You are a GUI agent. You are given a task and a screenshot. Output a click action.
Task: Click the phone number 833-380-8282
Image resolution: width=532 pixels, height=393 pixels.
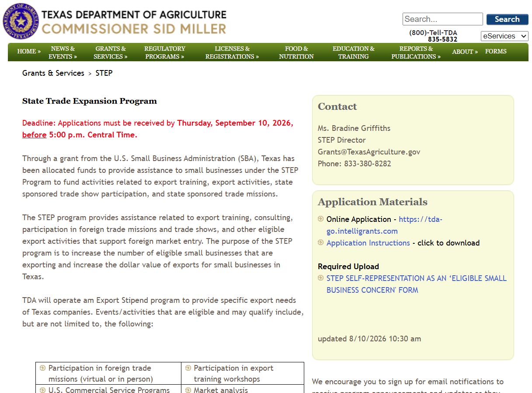click(x=368, y=164)
